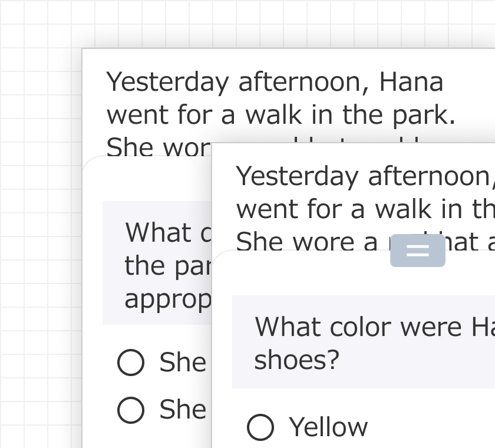The image size is (495, 448).
Task: Select the second "She" answer radio button
Action: (x=131, y=410)
